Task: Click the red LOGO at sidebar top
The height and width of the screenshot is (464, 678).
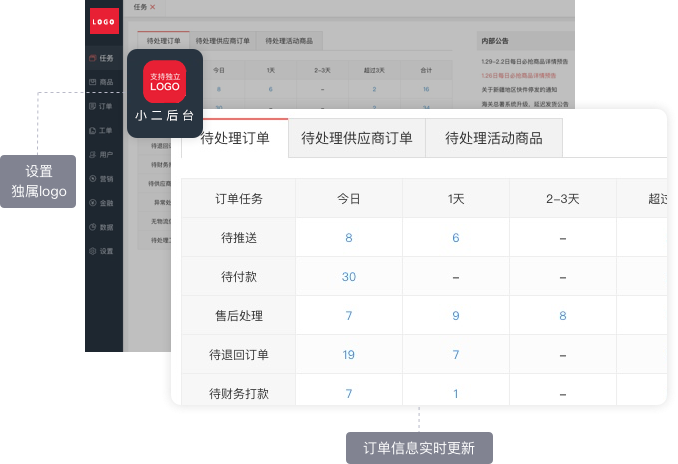Action: click(x=103, y=19)
